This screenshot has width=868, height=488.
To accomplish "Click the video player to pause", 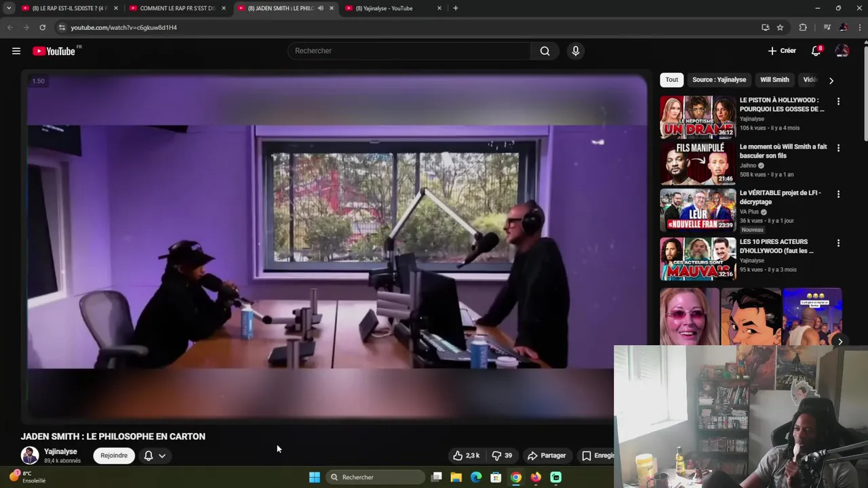I will click(337, 247).
